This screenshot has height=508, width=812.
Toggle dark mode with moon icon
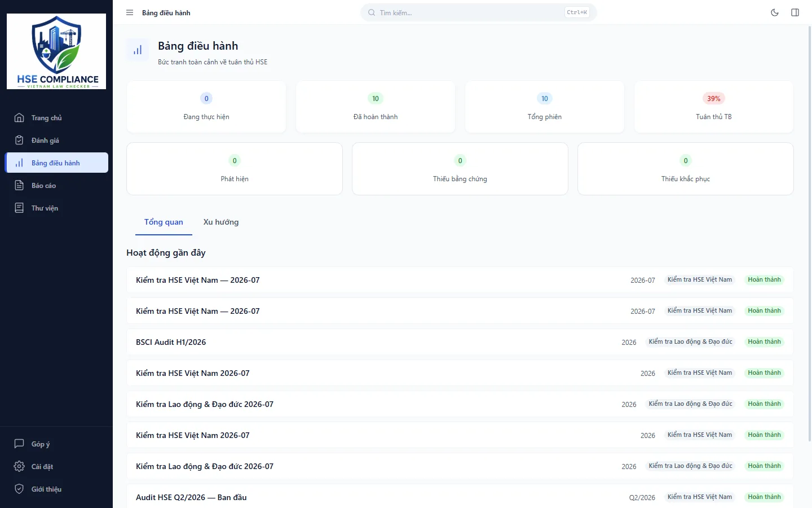(x=775, y=12)
